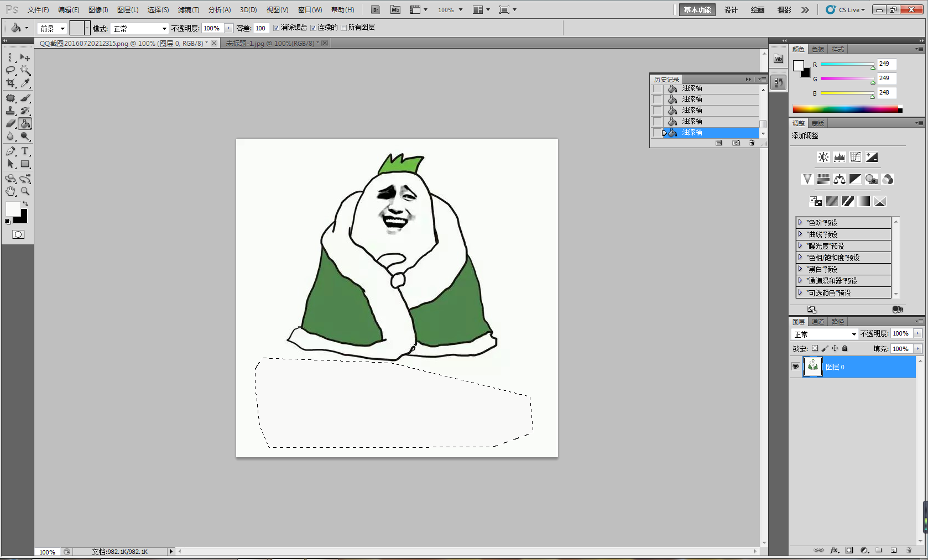Select the Crop tool
The height and width of the screenshot is (560, 928).
[11, 83]
